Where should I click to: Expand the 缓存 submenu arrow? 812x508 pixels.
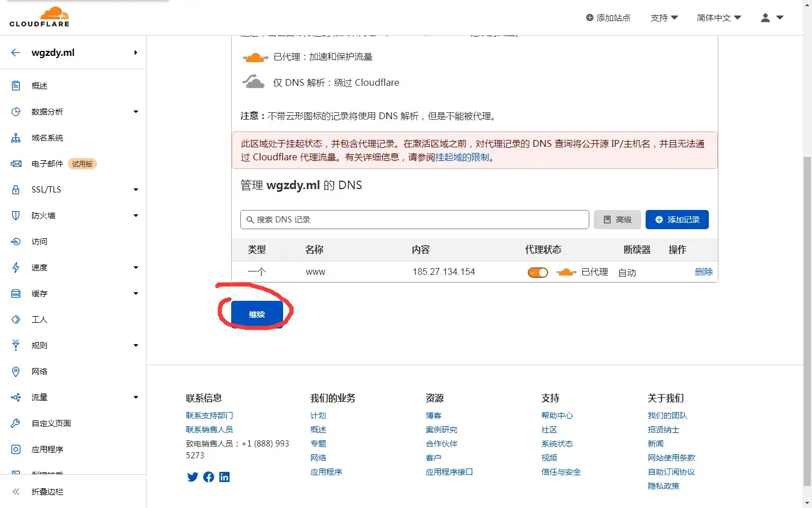click(135, 294)
